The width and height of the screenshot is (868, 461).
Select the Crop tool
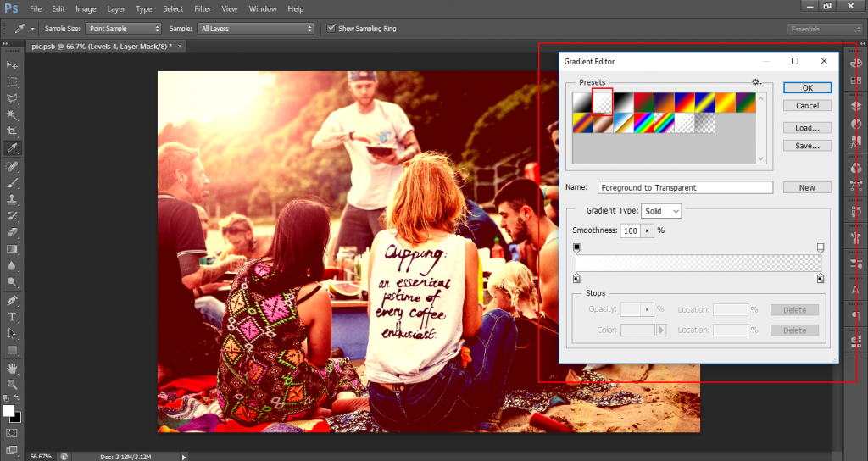(12, 131)
